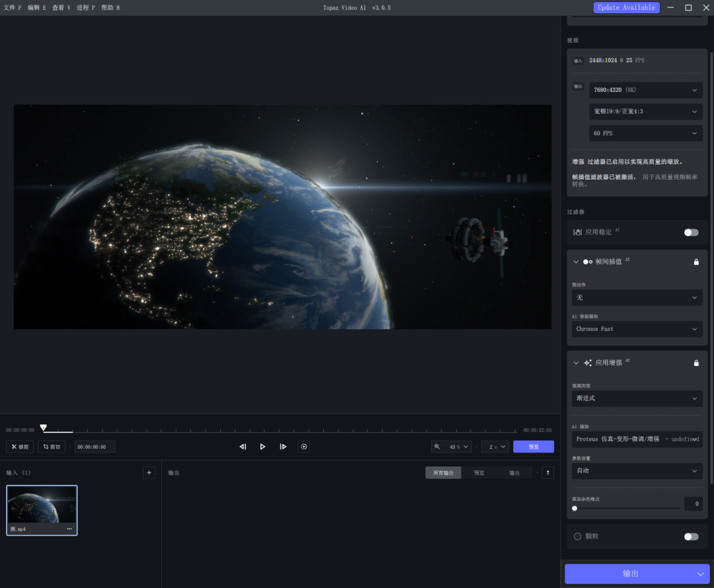Open the 自动 parameter settings dropdown
The image size is (714, 588).
coord(637,470)
